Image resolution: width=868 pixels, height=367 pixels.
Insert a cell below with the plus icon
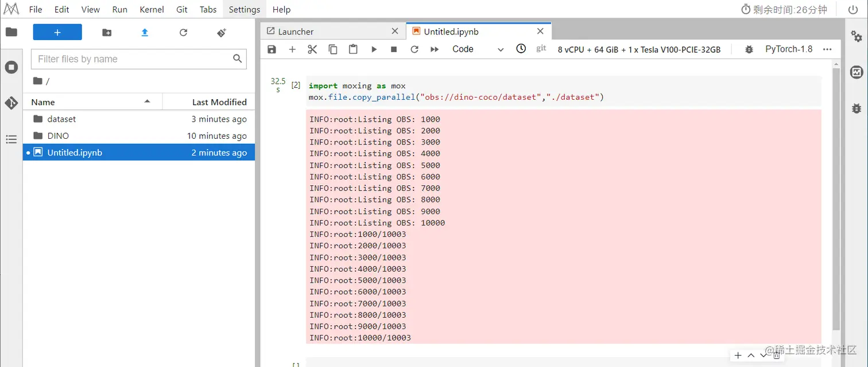point(292,49)
